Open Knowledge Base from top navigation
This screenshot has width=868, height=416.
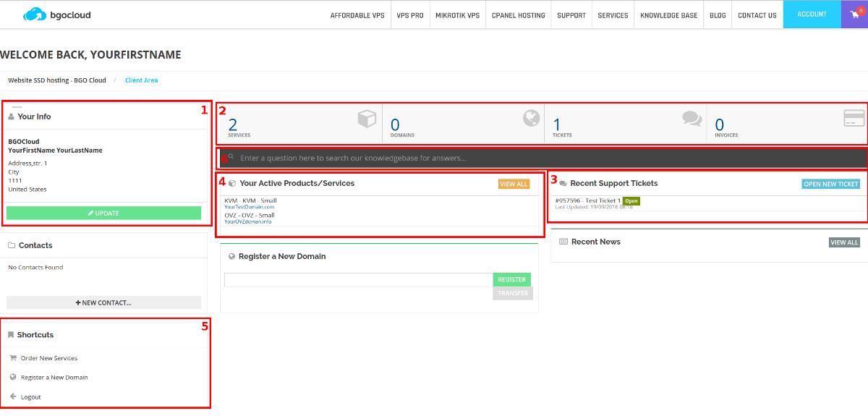(x=669, y=15)
